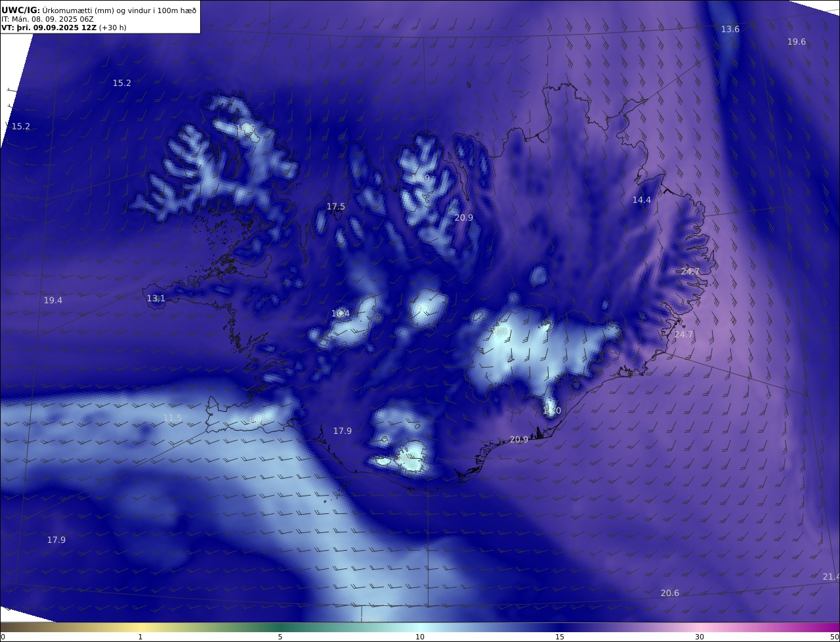Click the 10.4 value label
The height and width of the screenshot is (642, 840).
click(341, 314)
